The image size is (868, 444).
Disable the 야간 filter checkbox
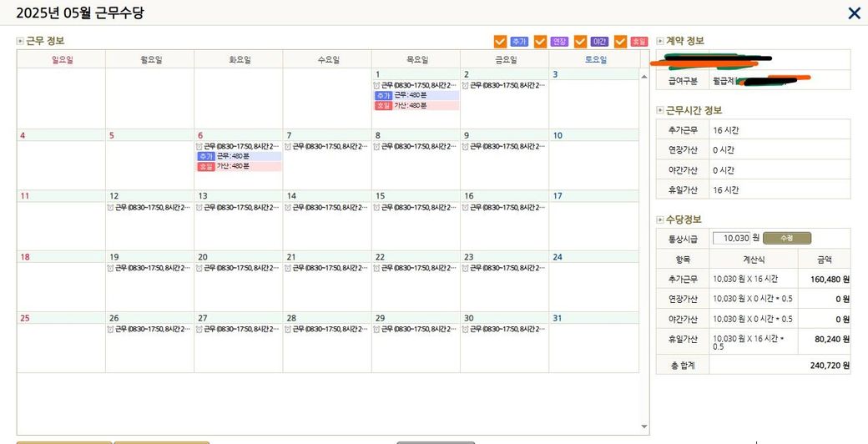pyautogui.click(x=580, y=41)
